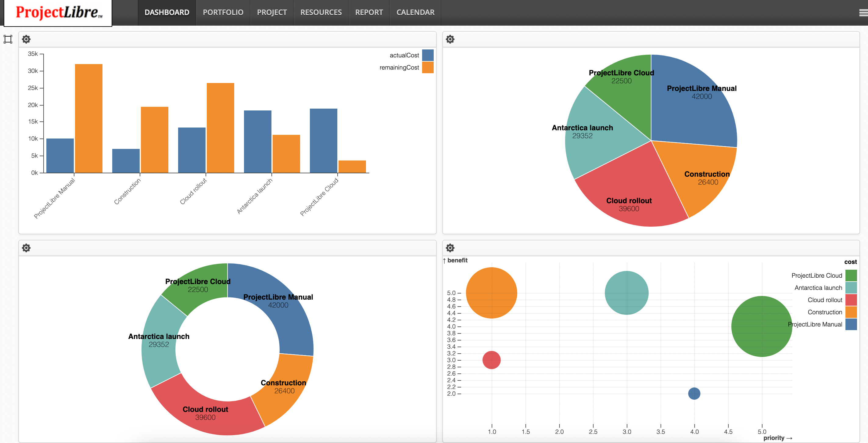Screen dimensions: 868x443
Task: Expand the Calendar navigation item
Action: [415, 13]
